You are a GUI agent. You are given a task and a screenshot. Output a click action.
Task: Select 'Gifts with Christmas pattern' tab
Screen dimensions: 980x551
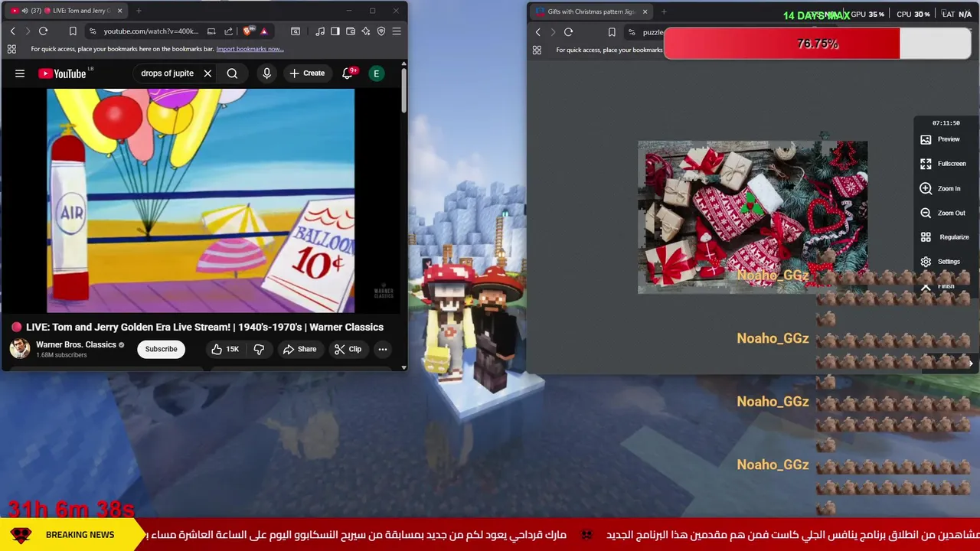pos(590,11)
